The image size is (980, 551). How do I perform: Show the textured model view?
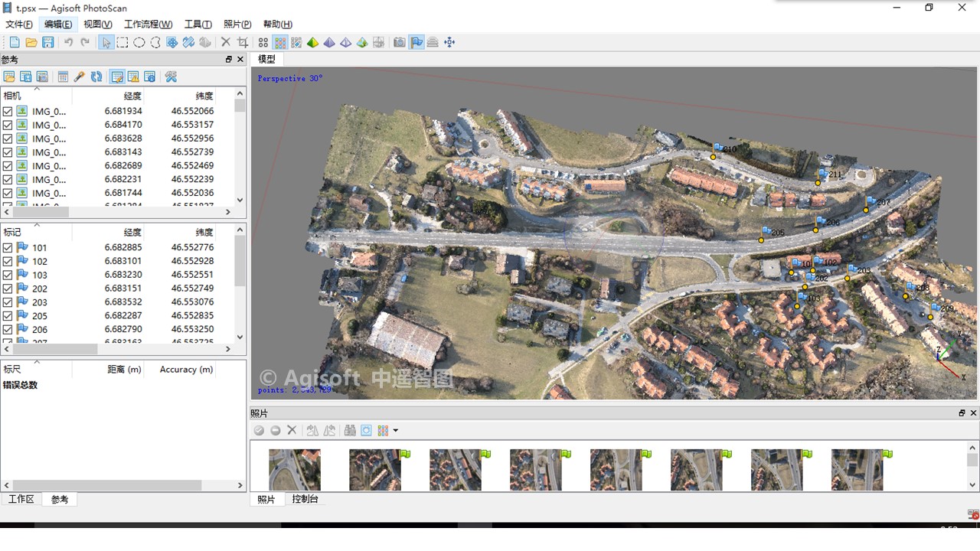point(362,43)
